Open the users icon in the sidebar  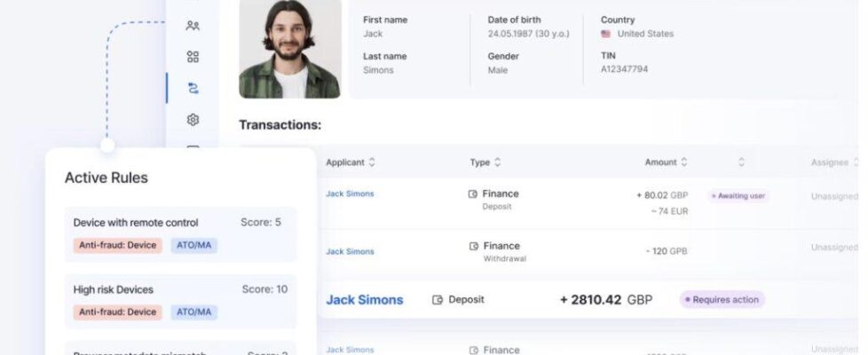pyautogui.click(x=193, y=26)
